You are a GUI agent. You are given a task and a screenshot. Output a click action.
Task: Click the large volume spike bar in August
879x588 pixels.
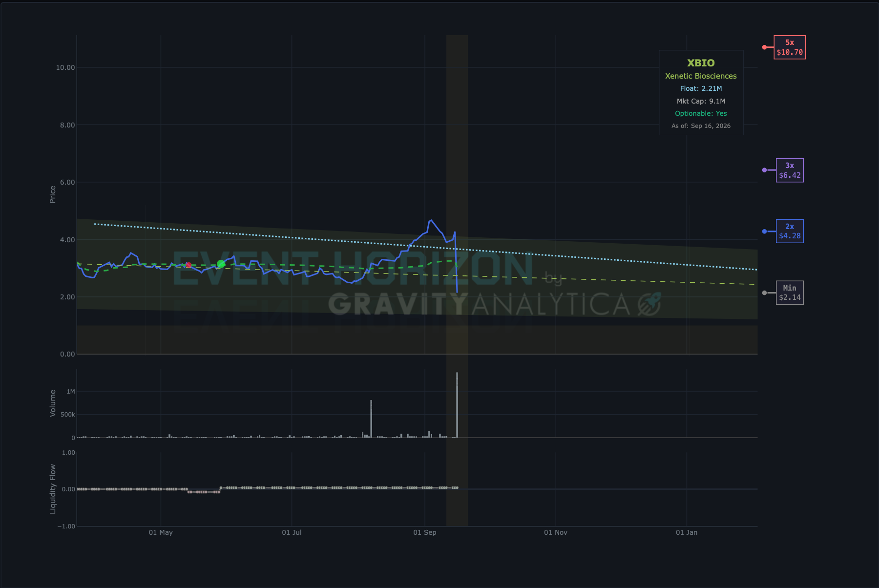371,419
